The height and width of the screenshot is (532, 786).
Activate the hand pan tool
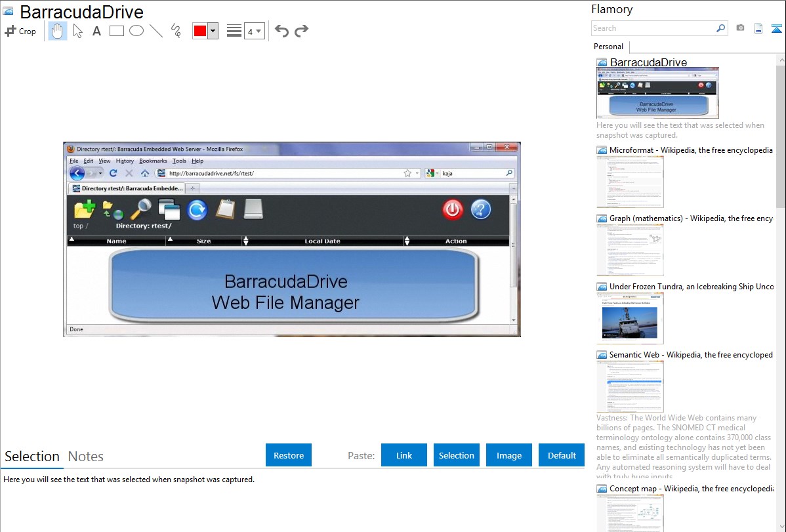coord(57,31)
